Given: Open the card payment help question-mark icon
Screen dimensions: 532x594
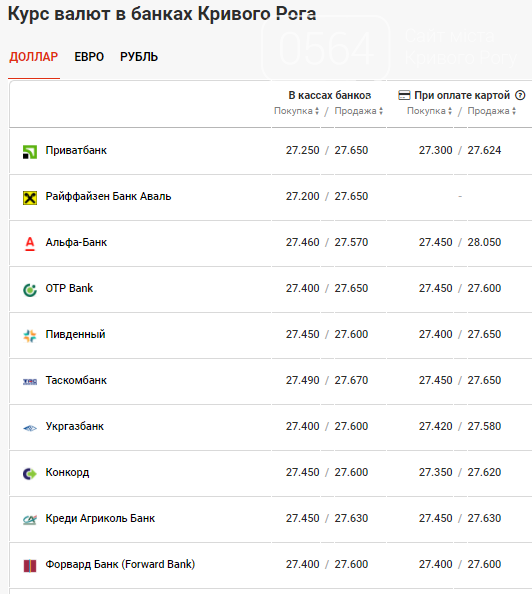Looking at the screenshot, I should click(x=520, y=95).
